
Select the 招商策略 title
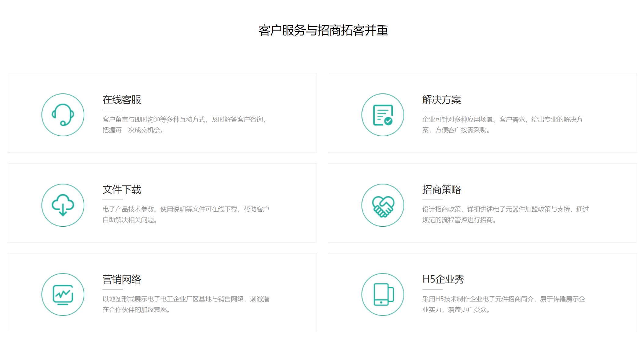[x=441, y=189]
